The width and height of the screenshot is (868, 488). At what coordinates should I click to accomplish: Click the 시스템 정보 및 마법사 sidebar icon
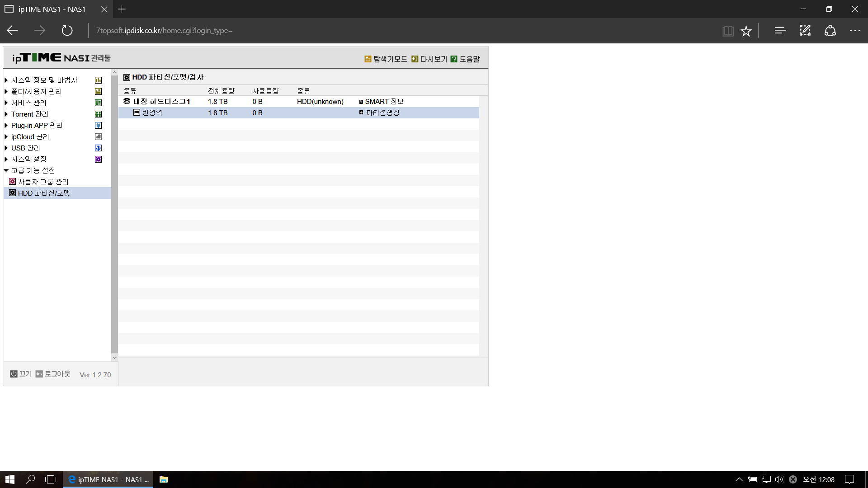[x=98, y=80]
